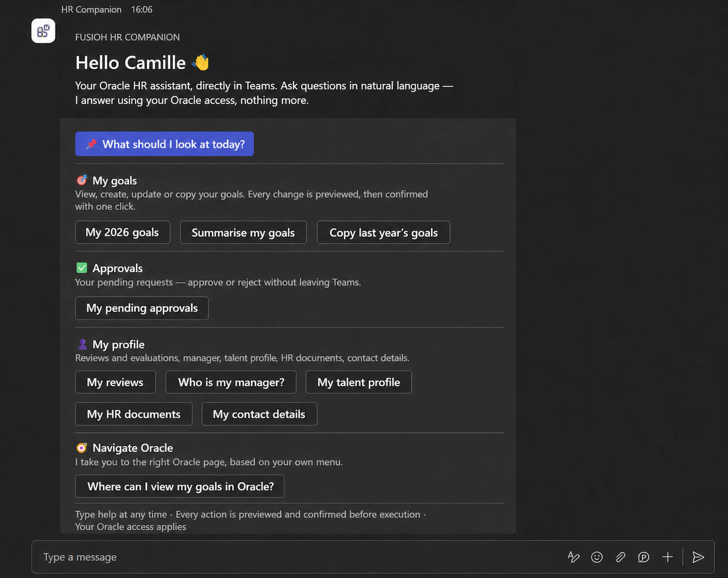Viewport: 728px width, 578px height.
Task: Click "Where can I view my goals in Oracle?"
Action: [180, 486]
